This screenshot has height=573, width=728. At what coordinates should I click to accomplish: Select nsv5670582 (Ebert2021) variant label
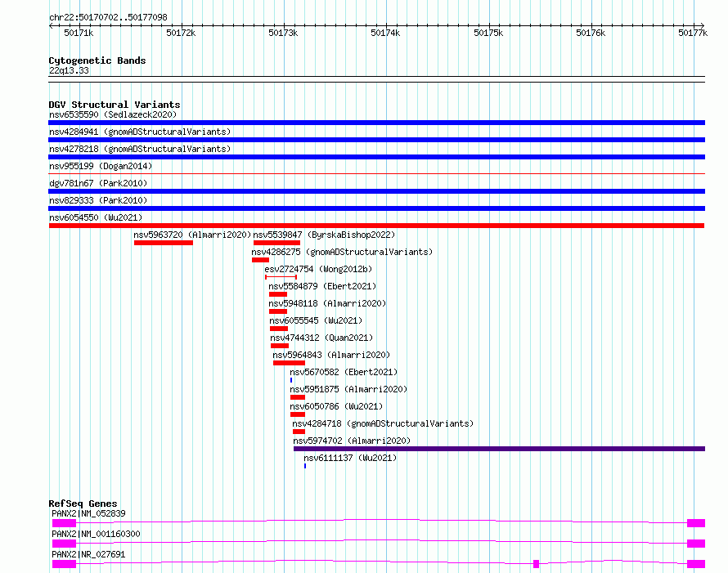(x=344, y=372)
